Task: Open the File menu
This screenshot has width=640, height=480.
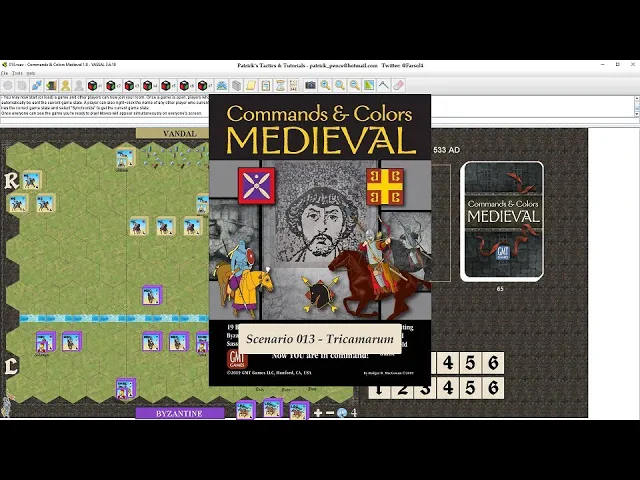Action: tap(4, 73)
